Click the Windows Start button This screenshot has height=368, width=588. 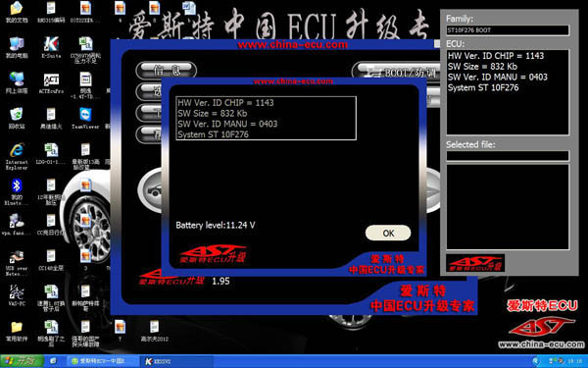[22, 361]
